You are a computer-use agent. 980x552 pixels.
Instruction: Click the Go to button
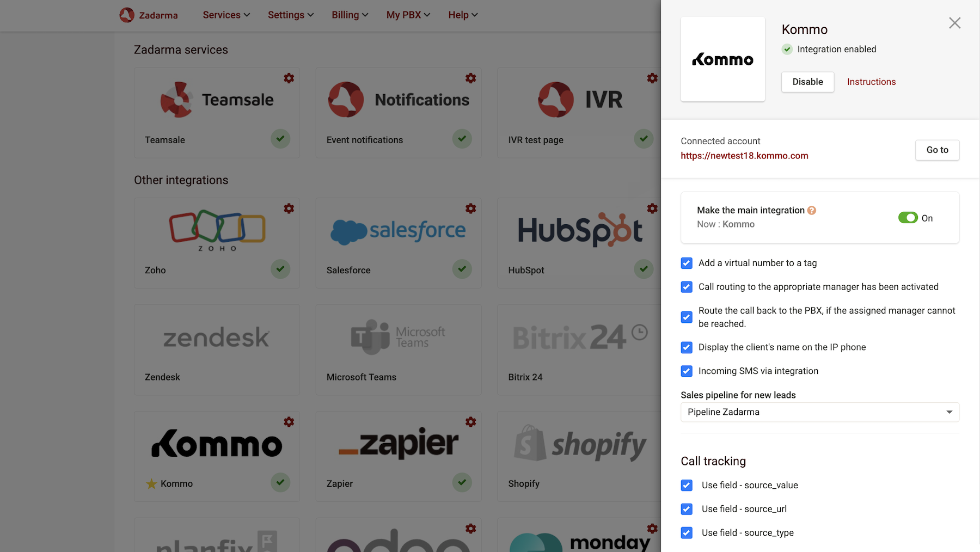pyautogui.click(x=938, y=150)
